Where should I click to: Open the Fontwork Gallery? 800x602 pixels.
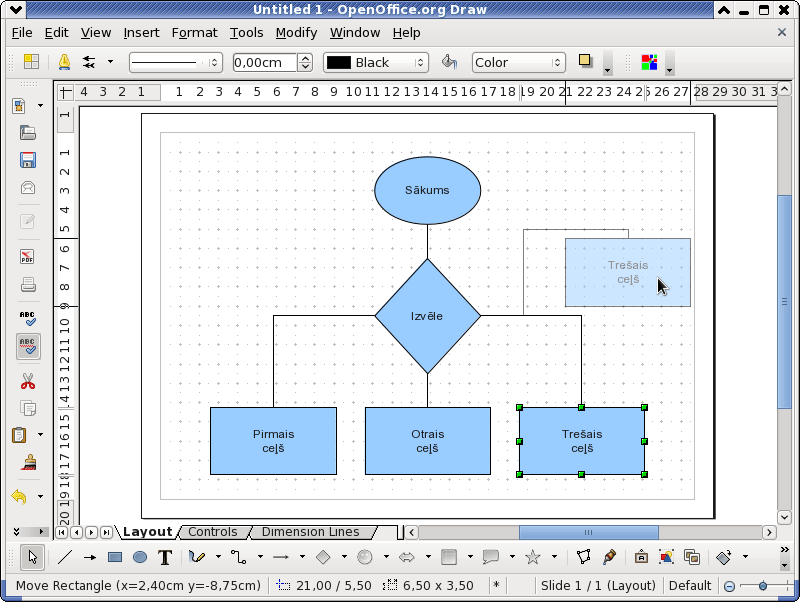pyautogui.click(x=641, y=557)
